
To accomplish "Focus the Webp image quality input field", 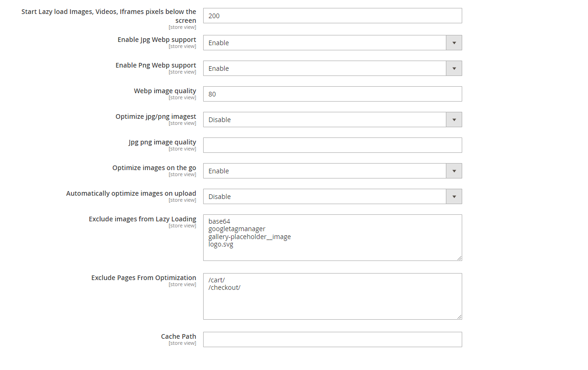I will tap(332, 94).
